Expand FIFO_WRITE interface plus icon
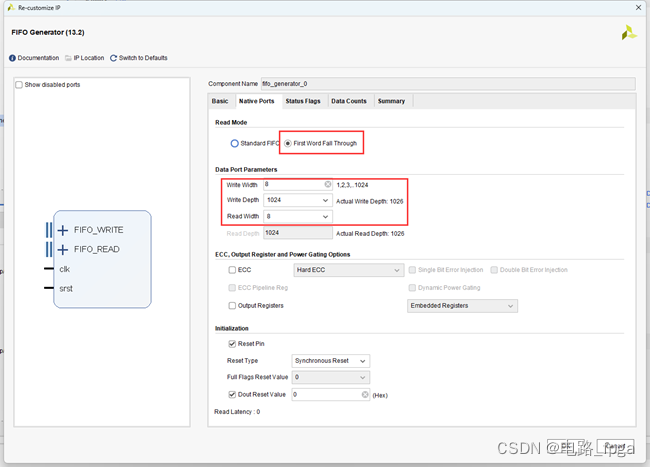The image size is (650, 467). pyautogui.click(x=63, y=230)
